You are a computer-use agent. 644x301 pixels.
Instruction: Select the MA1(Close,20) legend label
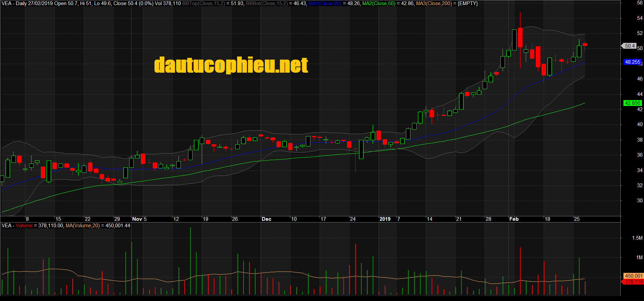point(325,3)
